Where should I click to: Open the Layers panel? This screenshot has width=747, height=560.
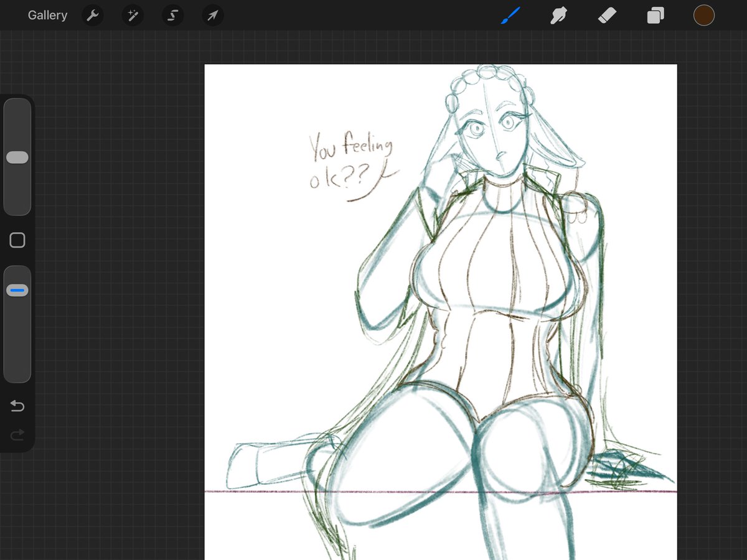(655, 16)
